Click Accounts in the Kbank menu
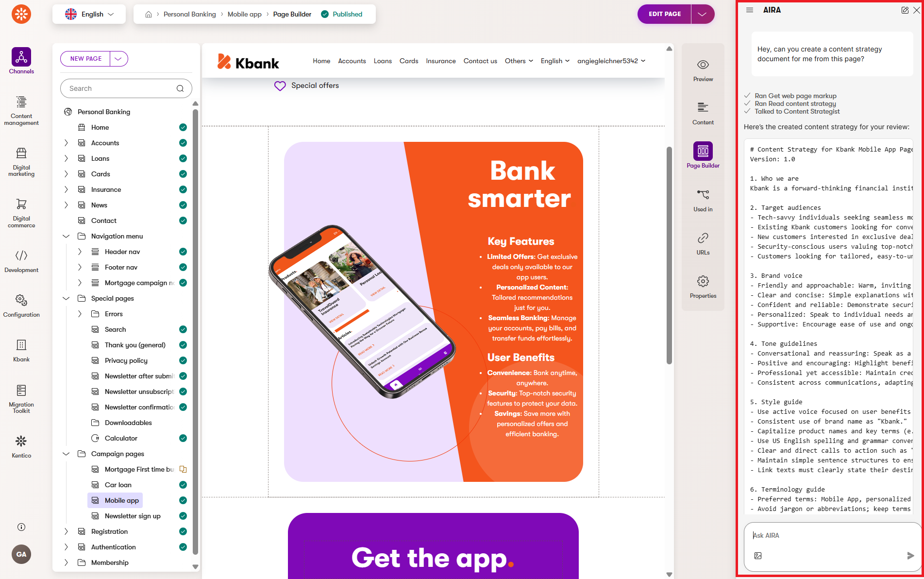Viewport: 924px width, 579px height. pos(352,61)
